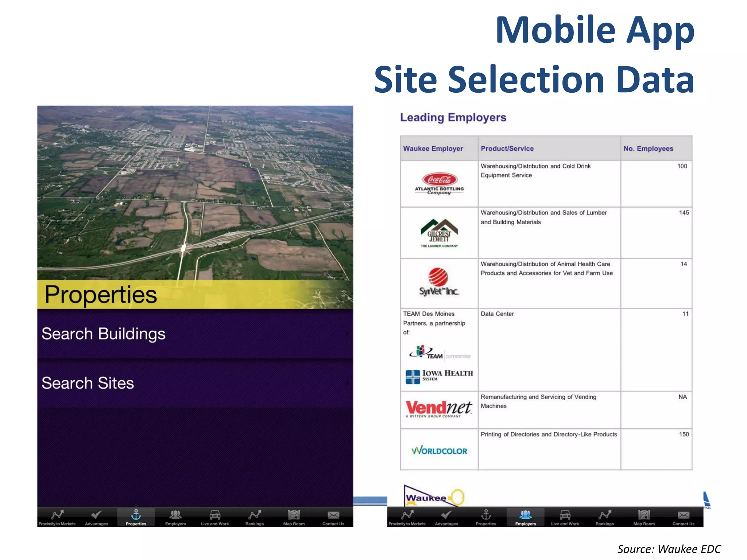Open Proximity to Markets in right app tab bar

tap(407, 517)
